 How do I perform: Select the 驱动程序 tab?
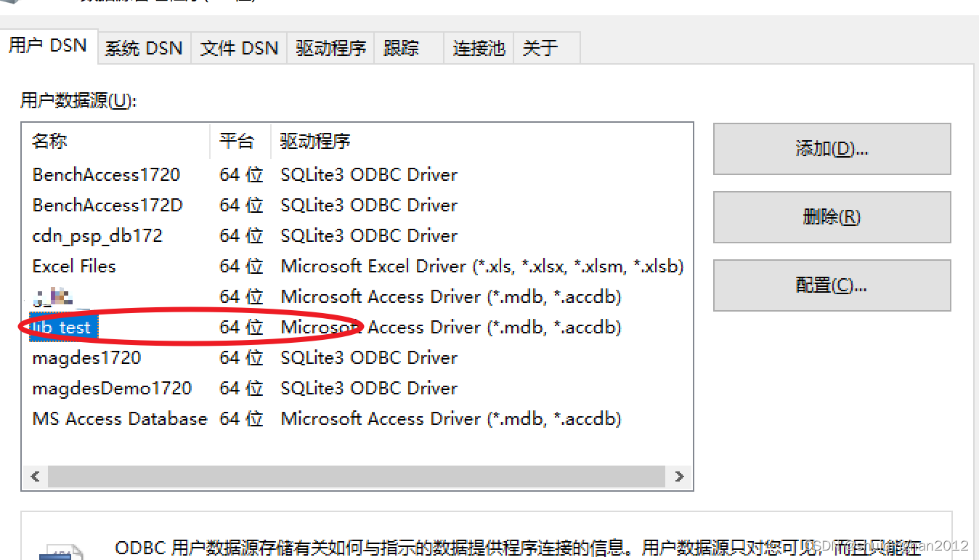[330, 49]
